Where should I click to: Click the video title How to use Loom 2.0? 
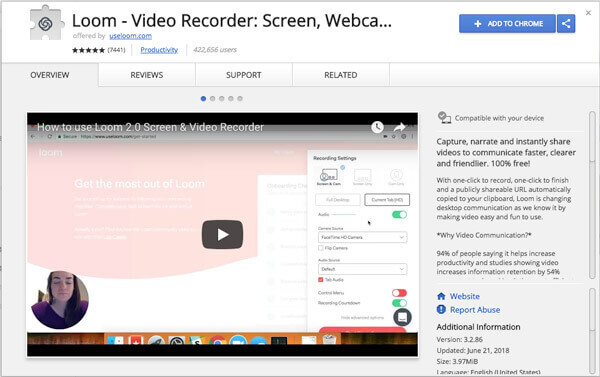(x=150, y=127)
